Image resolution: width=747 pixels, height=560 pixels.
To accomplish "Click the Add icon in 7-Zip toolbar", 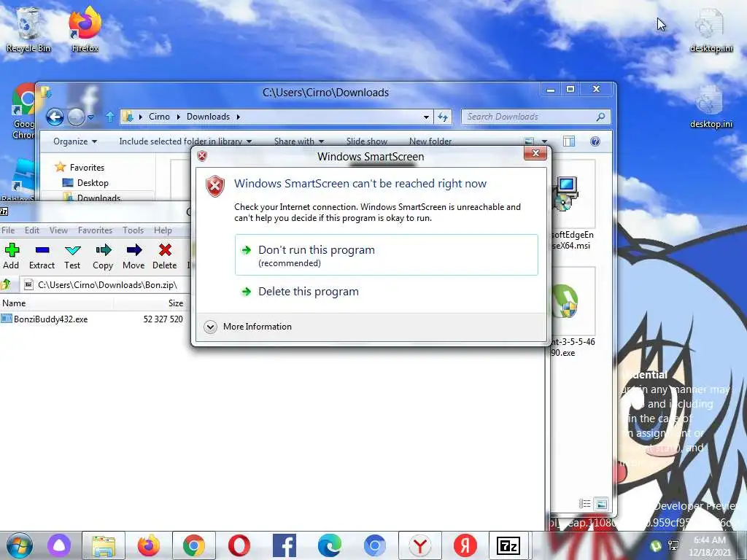I will pos(12,250).
